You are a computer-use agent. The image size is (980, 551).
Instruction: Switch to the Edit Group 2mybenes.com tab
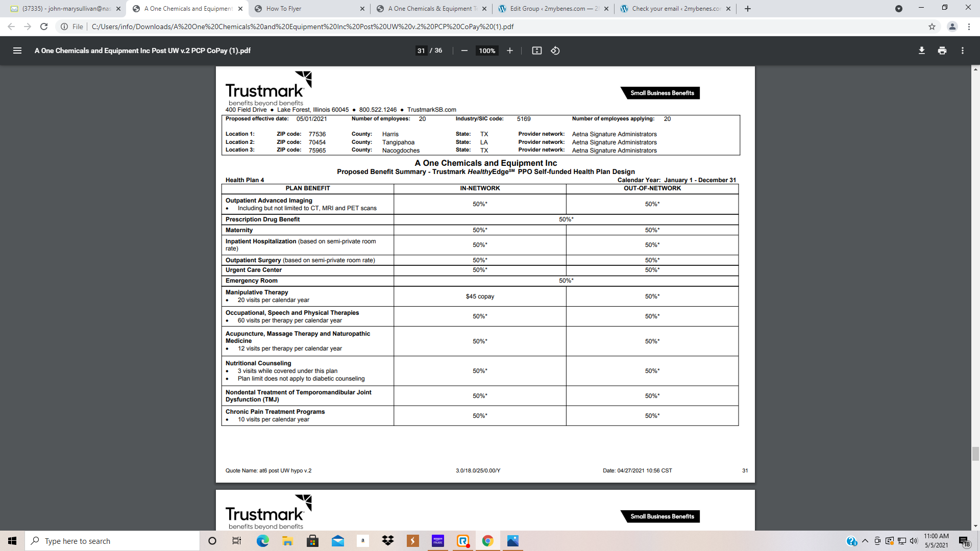(554, 9)
